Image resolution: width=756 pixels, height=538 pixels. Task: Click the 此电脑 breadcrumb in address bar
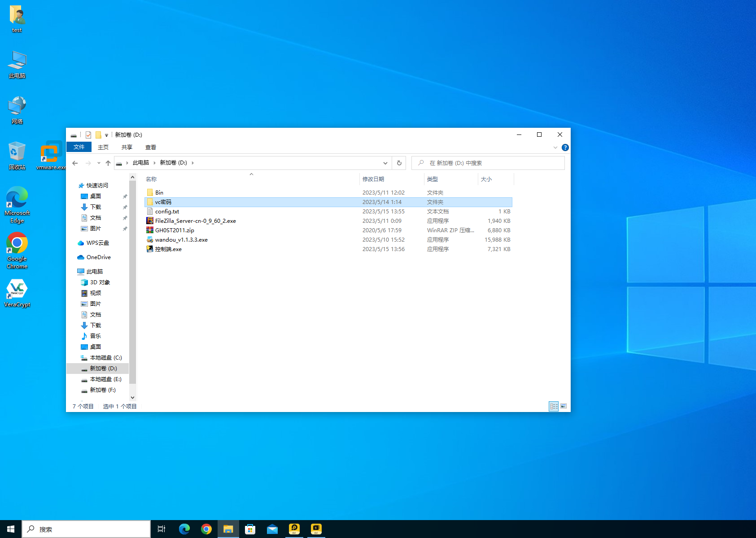[141, 163]
